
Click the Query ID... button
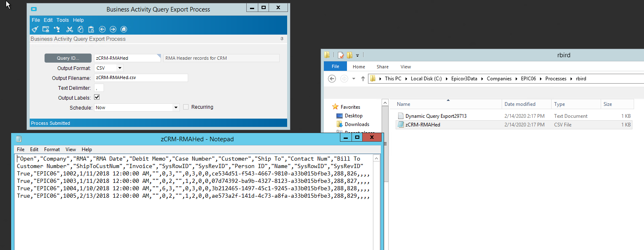68,58
